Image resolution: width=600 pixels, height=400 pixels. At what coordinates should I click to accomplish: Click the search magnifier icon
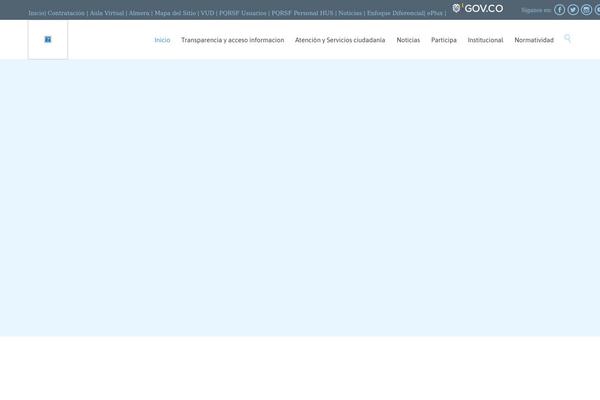pyautogui.click(x=567, y=38)
